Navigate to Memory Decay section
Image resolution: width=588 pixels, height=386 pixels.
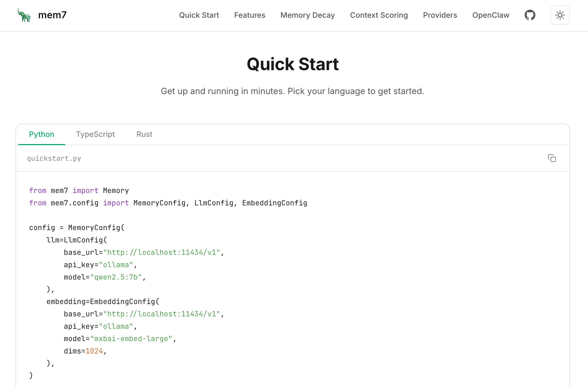tap(307, 15)
